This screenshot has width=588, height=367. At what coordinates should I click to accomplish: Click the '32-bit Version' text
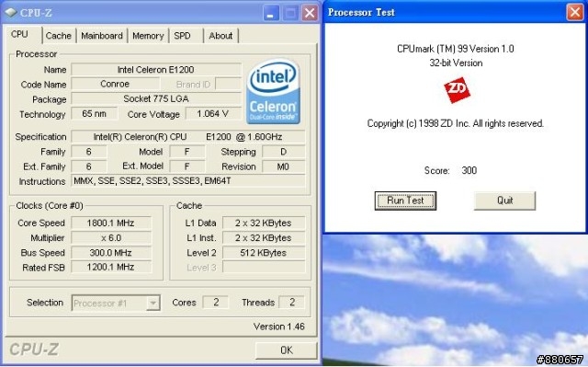pos(456,63)
